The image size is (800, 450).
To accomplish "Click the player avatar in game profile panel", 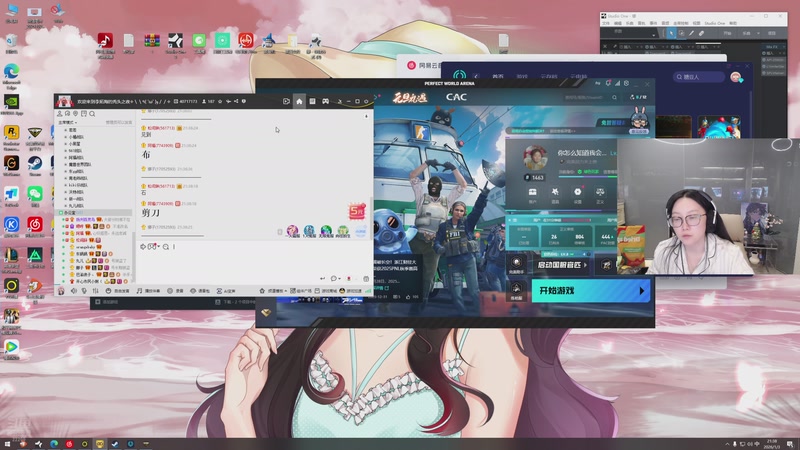I will tap(535, 157).
